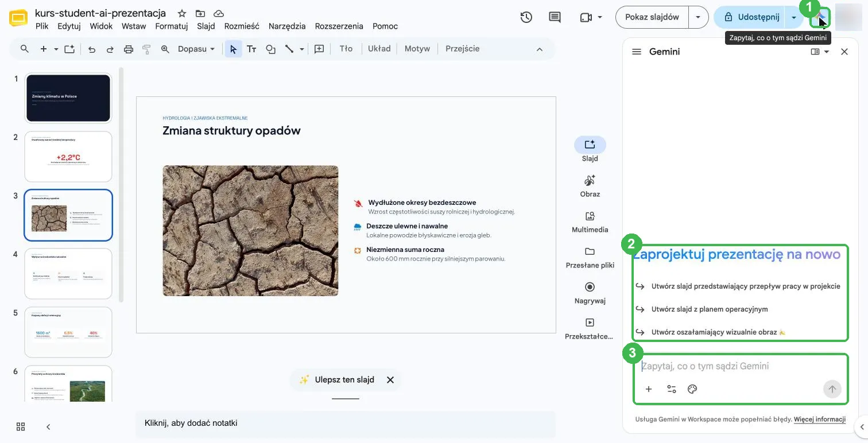The image size is (868, 443).
Task: Dismiss the Ulepsz ten slajd chip
Action: [x=390, y=380]
